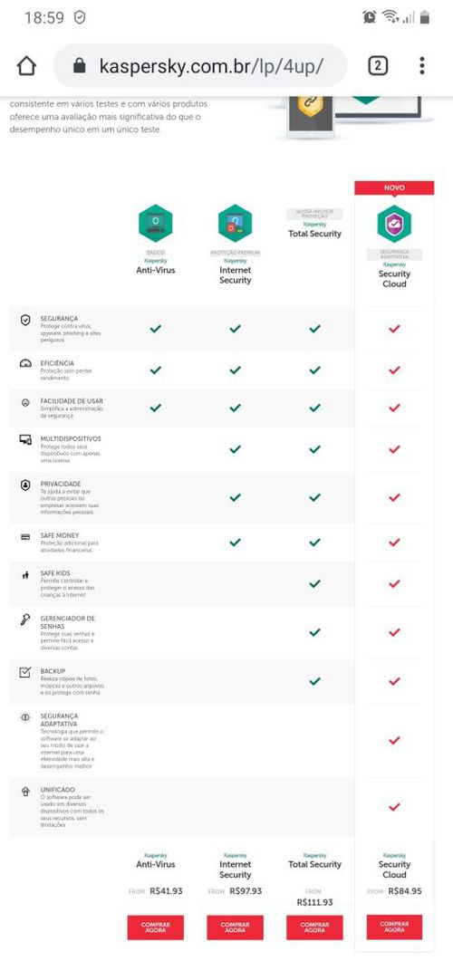Viewport: 453px width, 980px height.
Task: Click Comprar Agora under Total Security
Action: (x=314, y=927)
